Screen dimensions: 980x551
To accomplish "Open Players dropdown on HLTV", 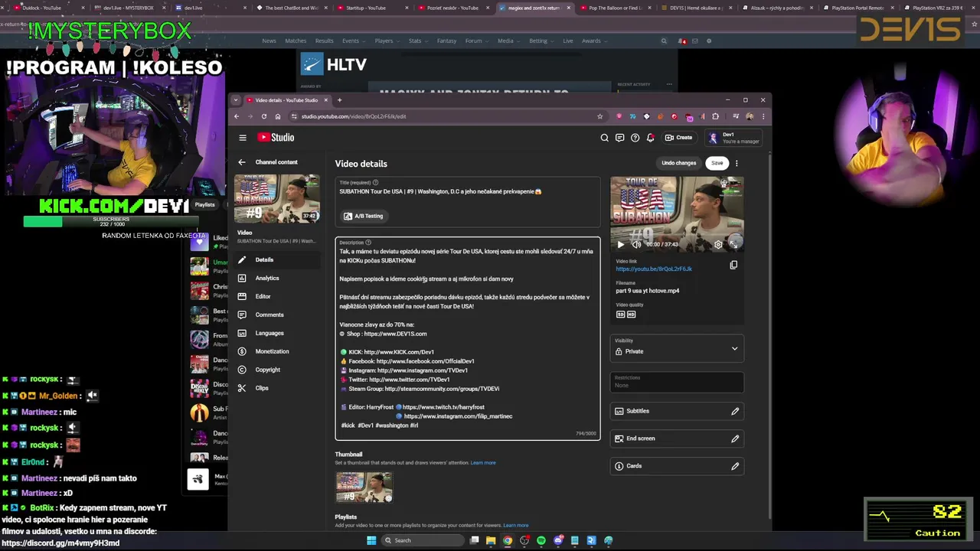I will click(x=386, y=41).
